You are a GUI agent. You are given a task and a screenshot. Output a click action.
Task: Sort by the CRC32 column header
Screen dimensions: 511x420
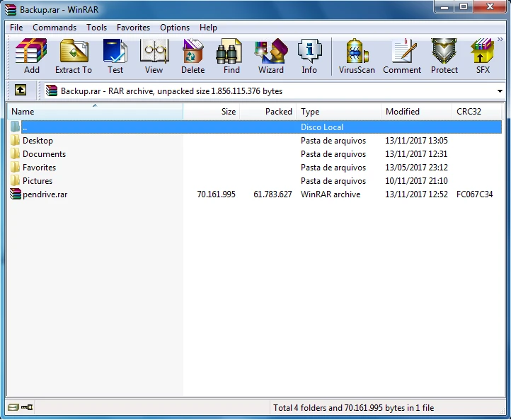pos(477,111)
